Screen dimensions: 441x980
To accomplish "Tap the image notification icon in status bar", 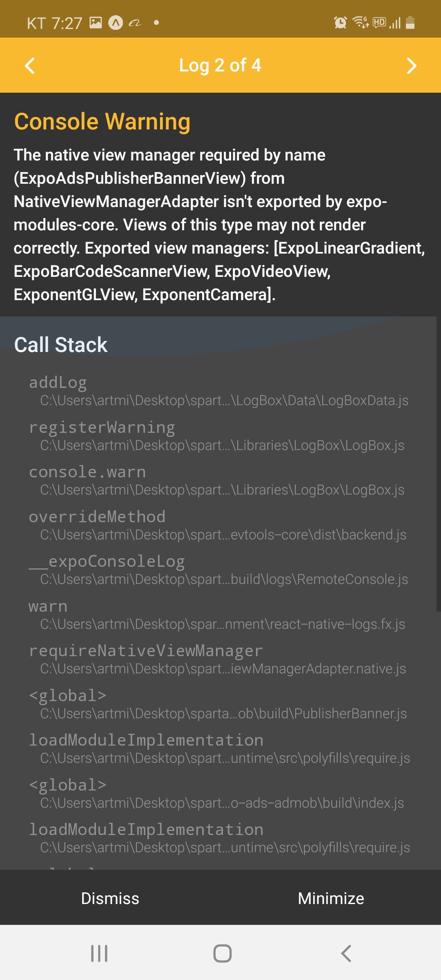I will click(96, 22).
